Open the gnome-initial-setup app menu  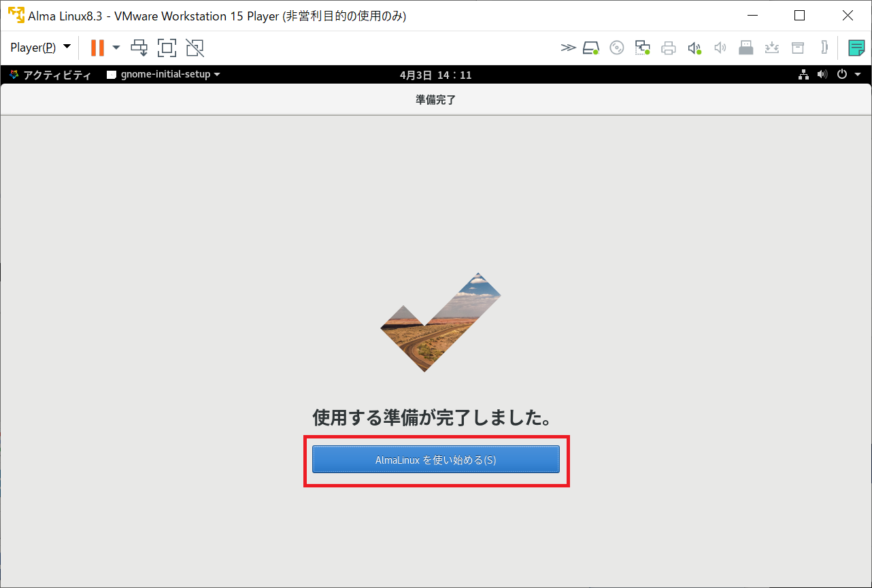(x=164, y=75)
